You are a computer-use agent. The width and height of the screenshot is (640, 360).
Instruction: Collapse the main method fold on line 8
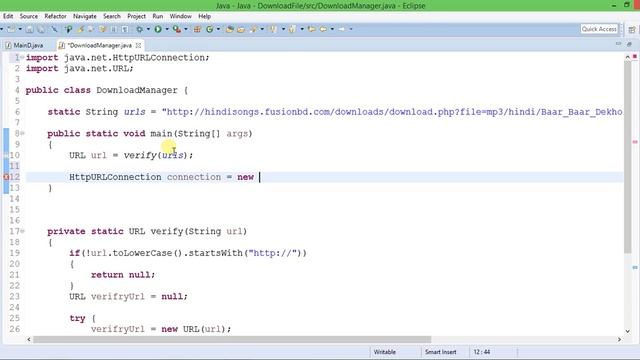click(x=22, y=133)
